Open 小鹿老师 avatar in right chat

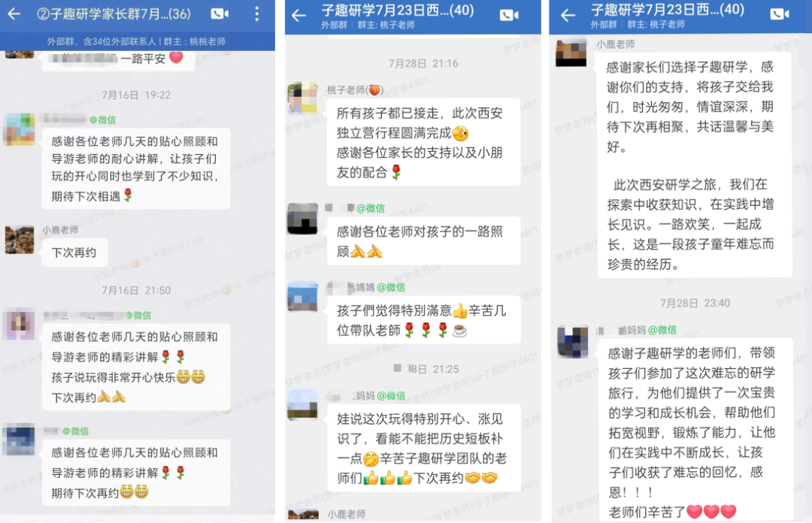(571, 52)
